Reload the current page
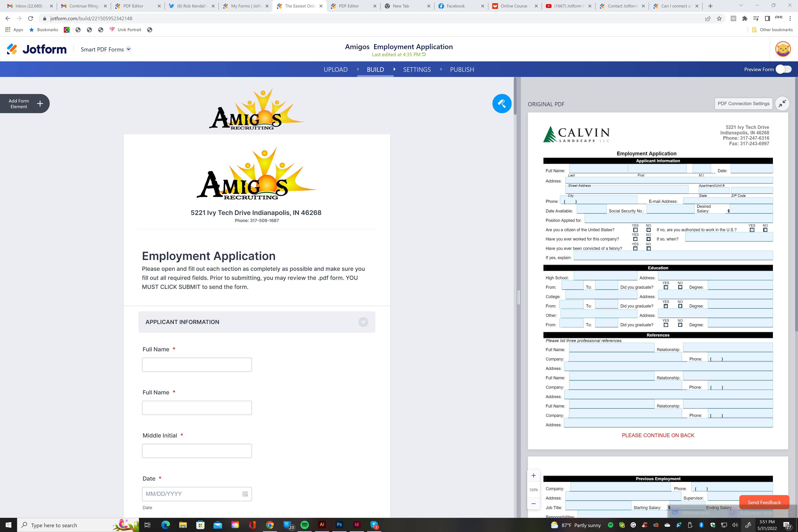The image size is (798, 532). 31,18
